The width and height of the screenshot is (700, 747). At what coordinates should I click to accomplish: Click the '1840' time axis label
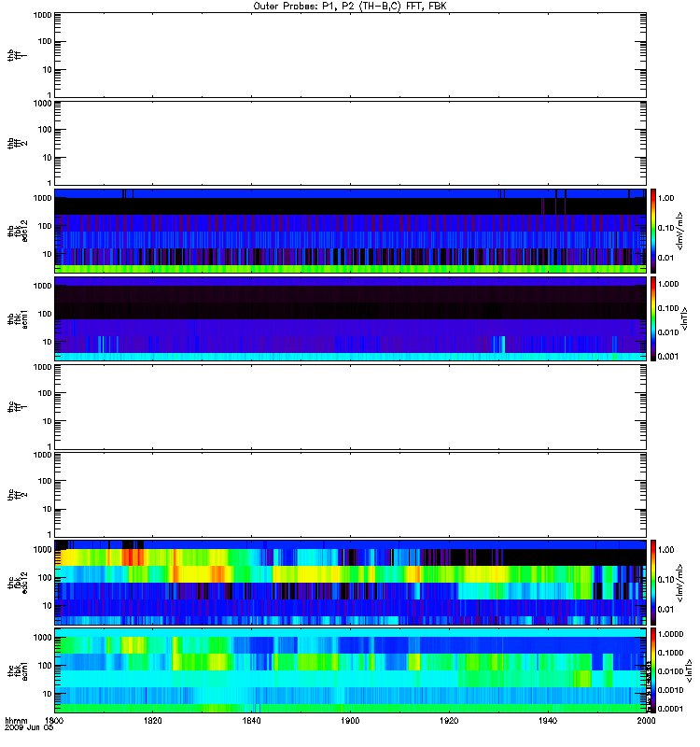[251, 720]
